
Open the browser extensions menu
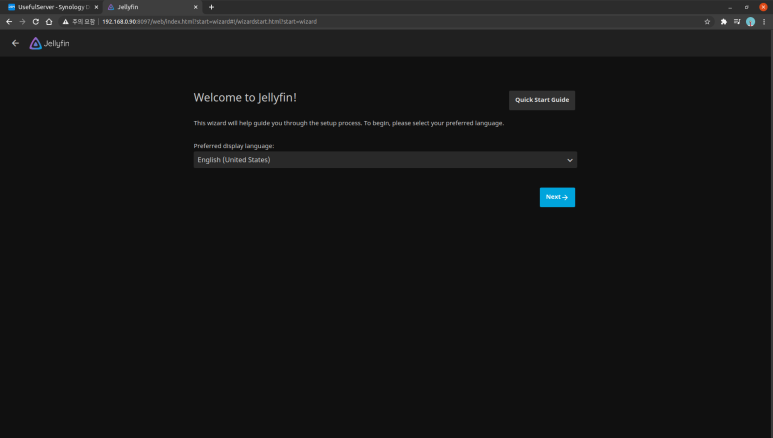point(724,22)
